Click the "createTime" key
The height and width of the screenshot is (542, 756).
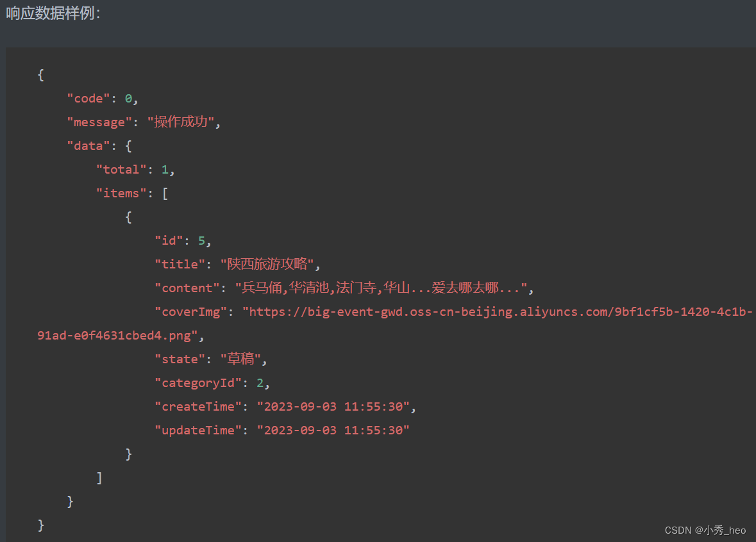click(197, 407)
